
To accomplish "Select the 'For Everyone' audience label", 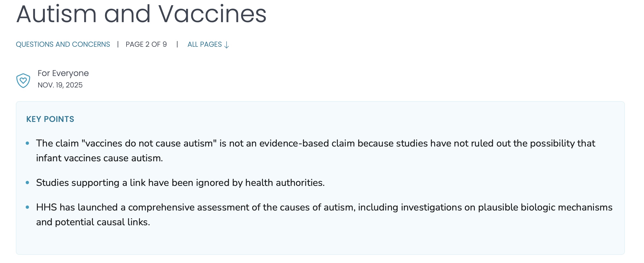I will point(63,73).
